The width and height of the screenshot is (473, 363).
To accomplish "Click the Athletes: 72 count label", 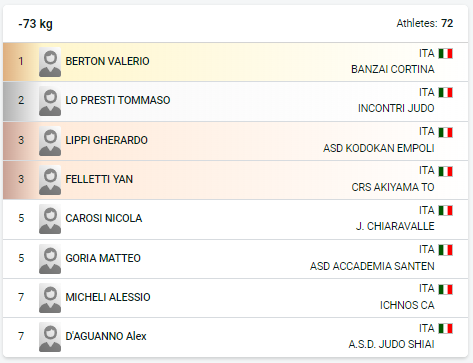I will coord(425,23).
